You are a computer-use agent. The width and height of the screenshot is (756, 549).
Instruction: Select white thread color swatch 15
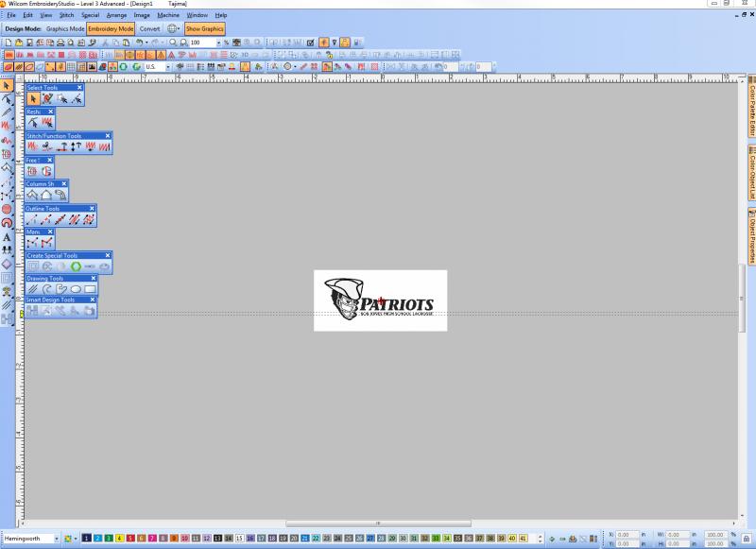coord(239,538)
